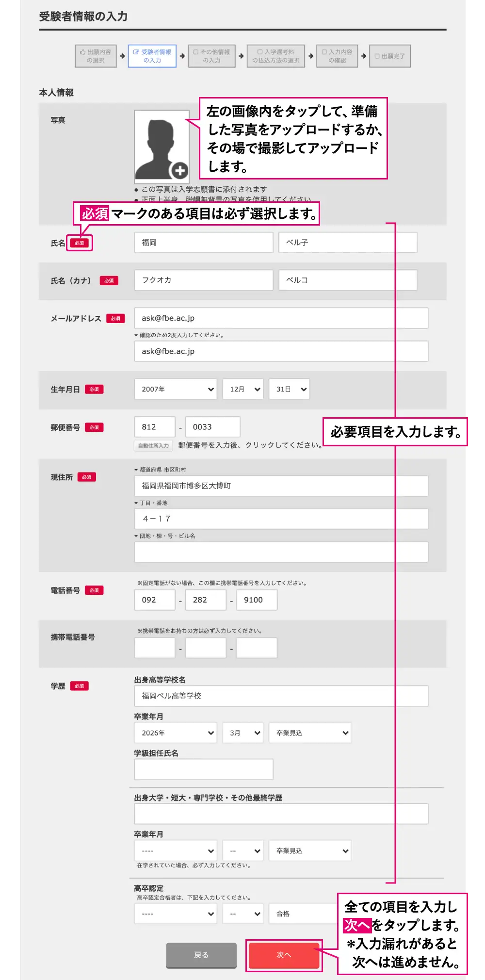Open the university 卒業見込 status dropdown
Image resolution: width=485 pixels, height=980 pixels.
[310, 850]
